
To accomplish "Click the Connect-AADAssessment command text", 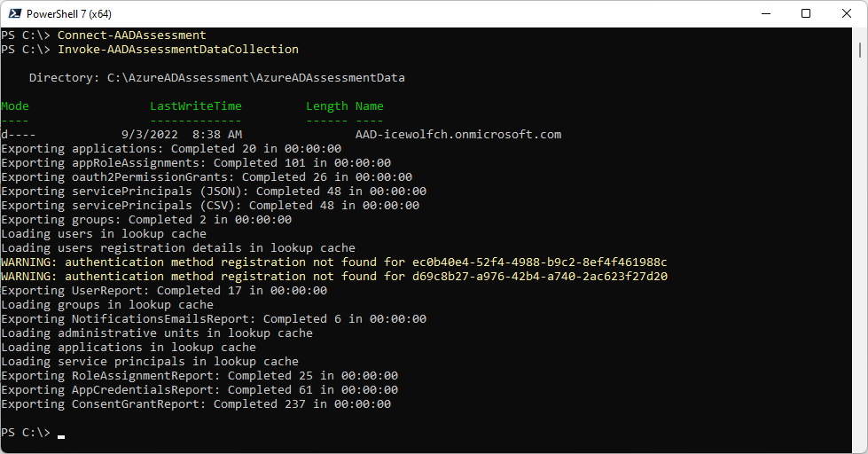I will [132, 35].
